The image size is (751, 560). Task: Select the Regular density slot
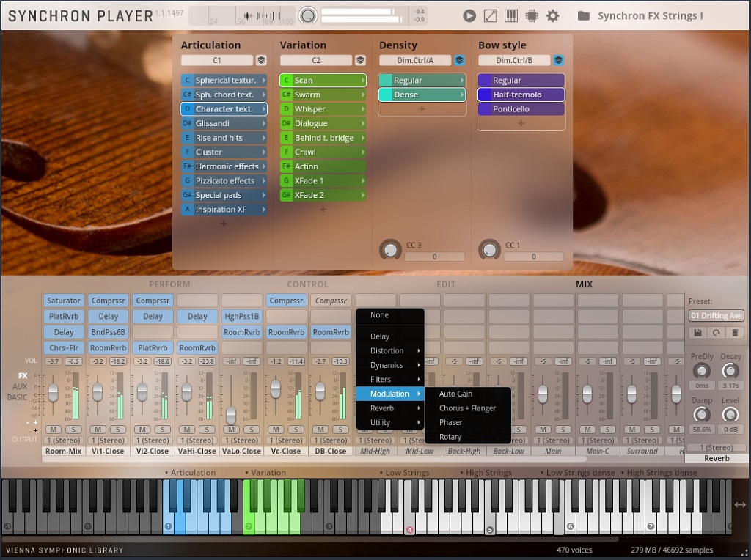(422, 81)
